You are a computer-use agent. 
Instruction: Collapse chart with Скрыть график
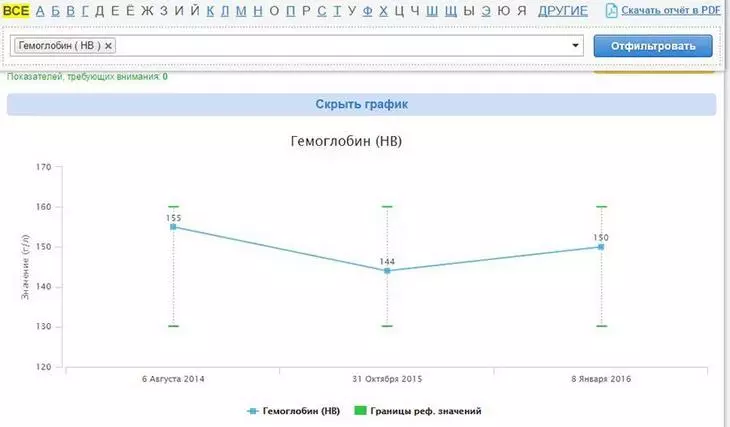tap(361, 104)
